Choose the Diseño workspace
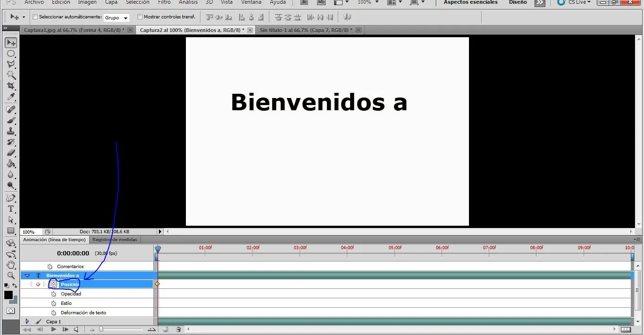The width and height of the screenshot is (644, 335). (x=518, y=2)
